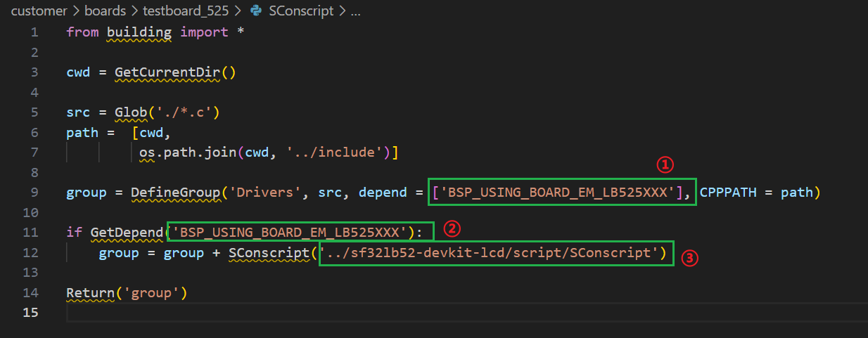The height and width of the screenshot is (338, 868).
Task: Click the Python file icon in breadcrumb
Action: tap(256, 12)
